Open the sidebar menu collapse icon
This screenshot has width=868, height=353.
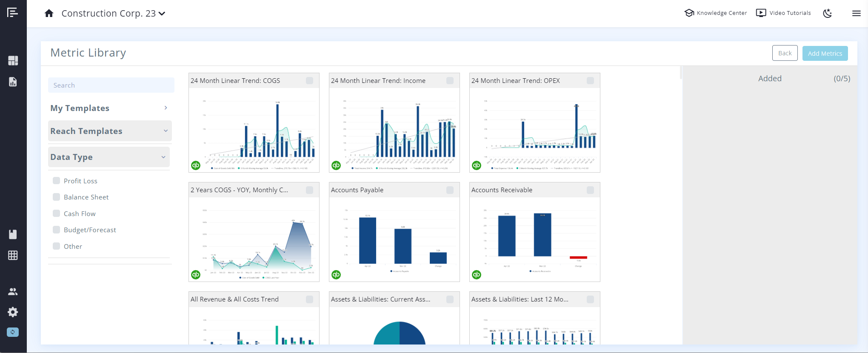tap(13, 12)
